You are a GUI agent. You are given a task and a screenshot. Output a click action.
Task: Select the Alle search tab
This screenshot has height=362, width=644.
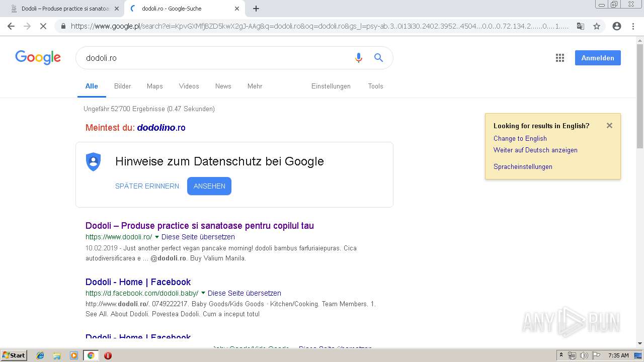(92, 86)
